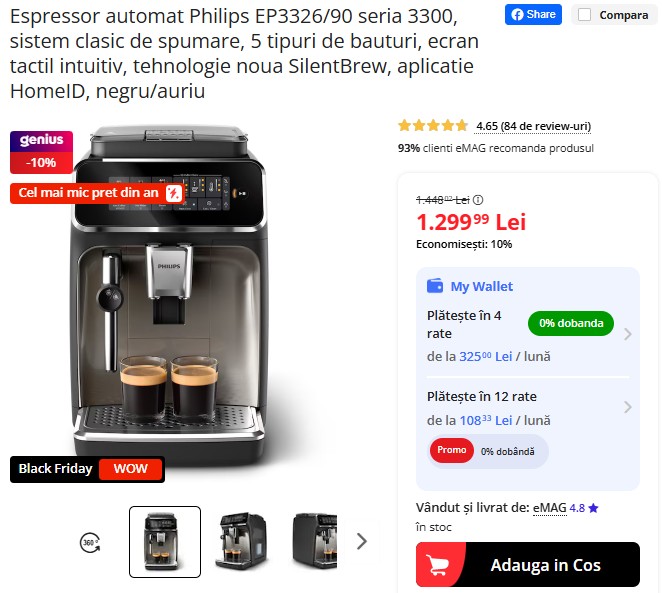The width and height of the screenshot is (662, 593).
Task: Open the 84 reviews link
Action: (533, 126)
